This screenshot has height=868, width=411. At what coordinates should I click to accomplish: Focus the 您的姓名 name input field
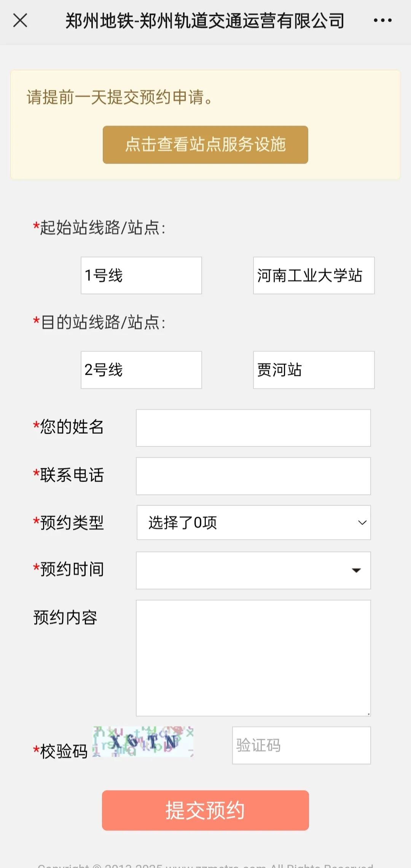pyautogui.click(x=253, y=428)
